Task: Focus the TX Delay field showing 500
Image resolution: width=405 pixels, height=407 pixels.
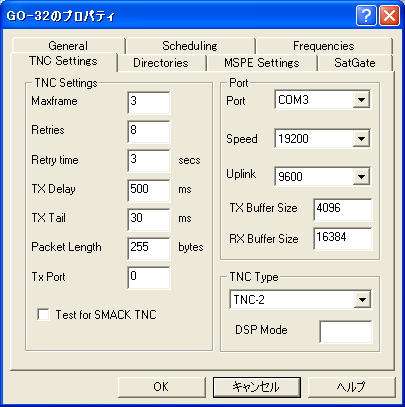Action: 149,190
